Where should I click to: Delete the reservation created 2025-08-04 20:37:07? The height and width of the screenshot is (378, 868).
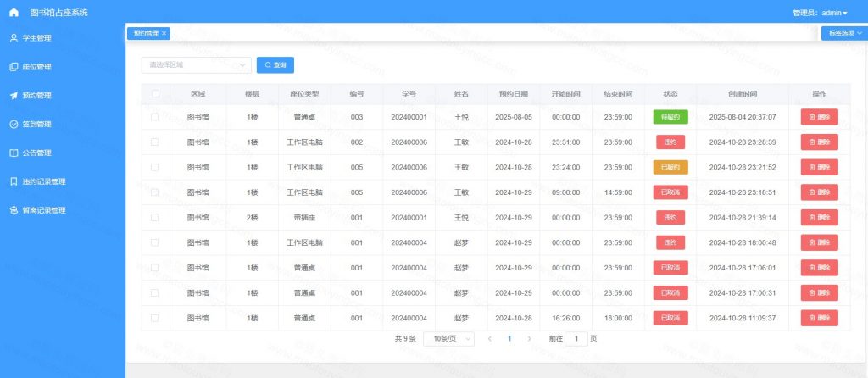[820, 117]
